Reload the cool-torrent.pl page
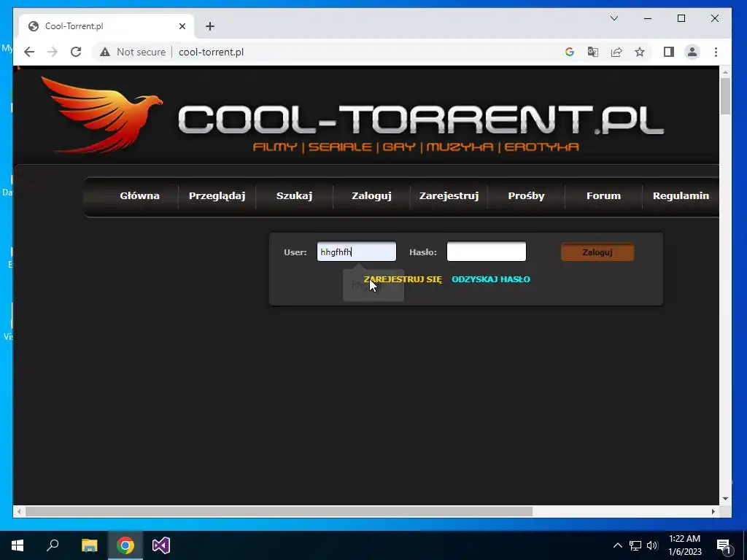Image resolution: width=747 pixels, height=560 pixels. [x=76, y=52]
